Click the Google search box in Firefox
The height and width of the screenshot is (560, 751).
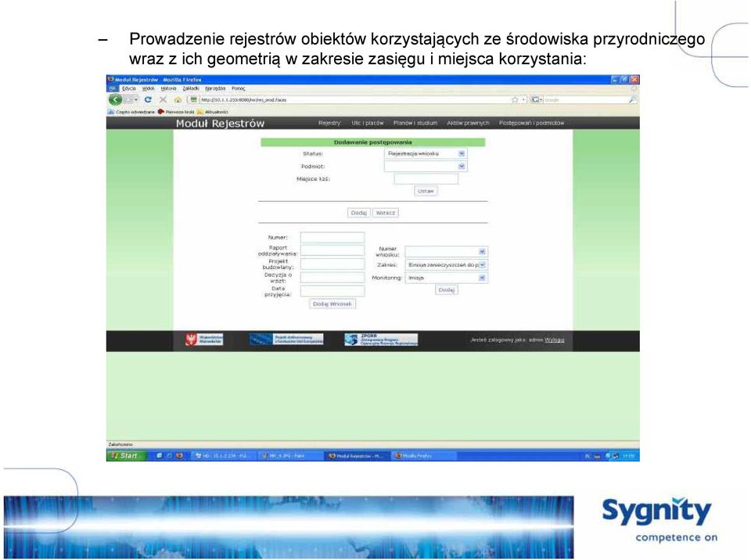[x=586, y=99]
